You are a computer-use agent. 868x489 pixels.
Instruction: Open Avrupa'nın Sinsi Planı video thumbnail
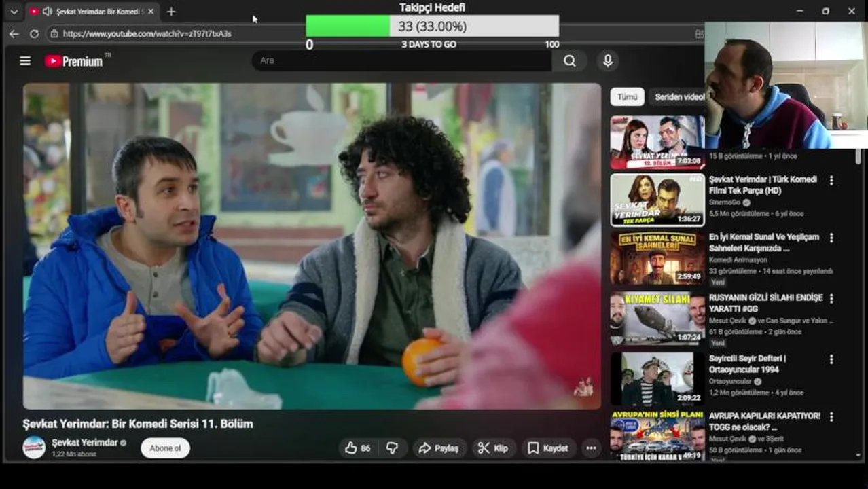click(x=657, y=435)
